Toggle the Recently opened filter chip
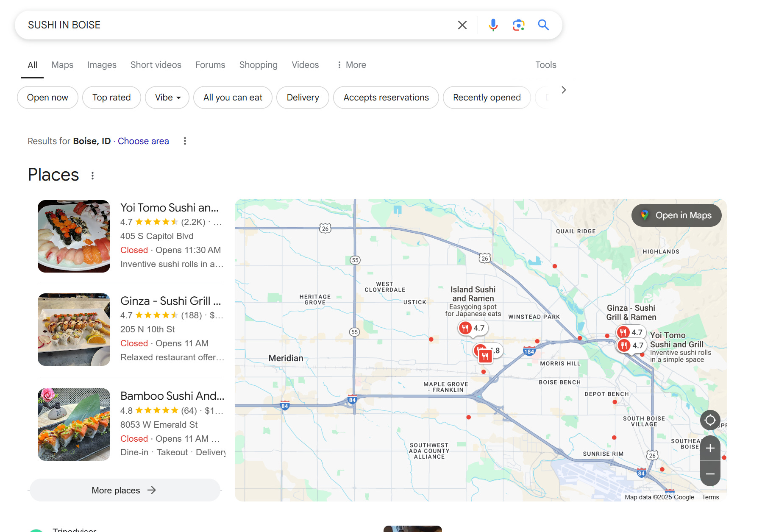776x532 pixels. click(x=487, y=97)
